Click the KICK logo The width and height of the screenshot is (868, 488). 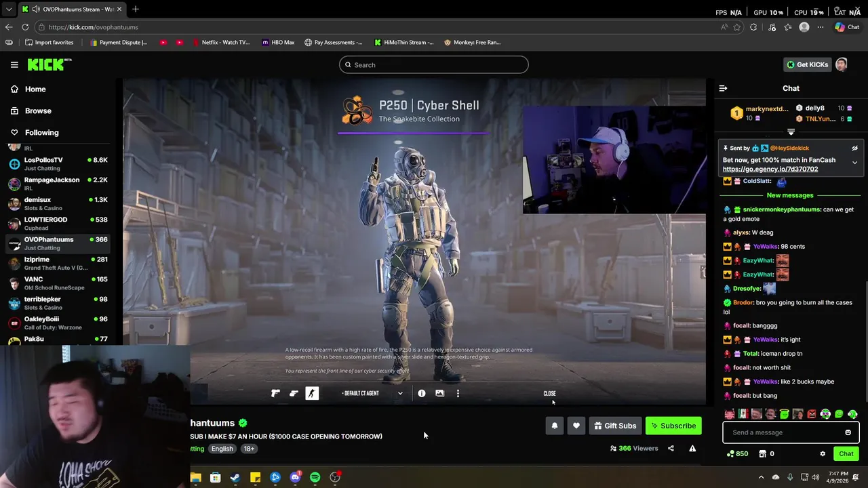(50, 64)
